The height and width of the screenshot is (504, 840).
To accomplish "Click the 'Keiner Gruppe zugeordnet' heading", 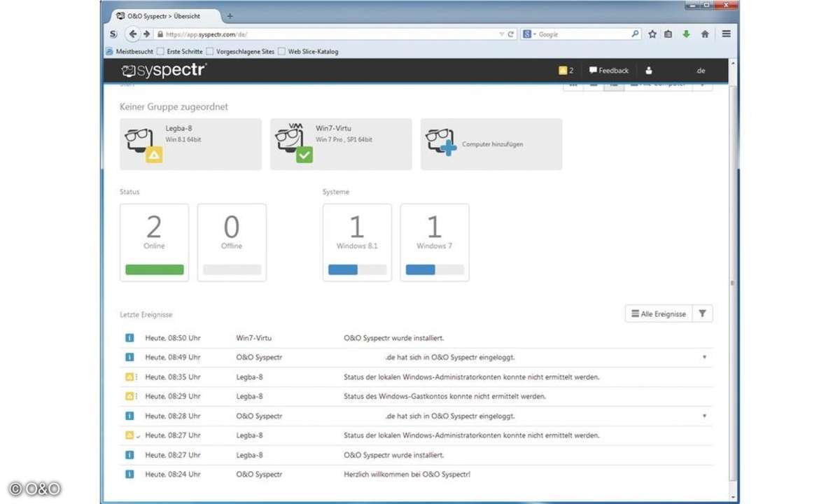I will click(174, 107).
